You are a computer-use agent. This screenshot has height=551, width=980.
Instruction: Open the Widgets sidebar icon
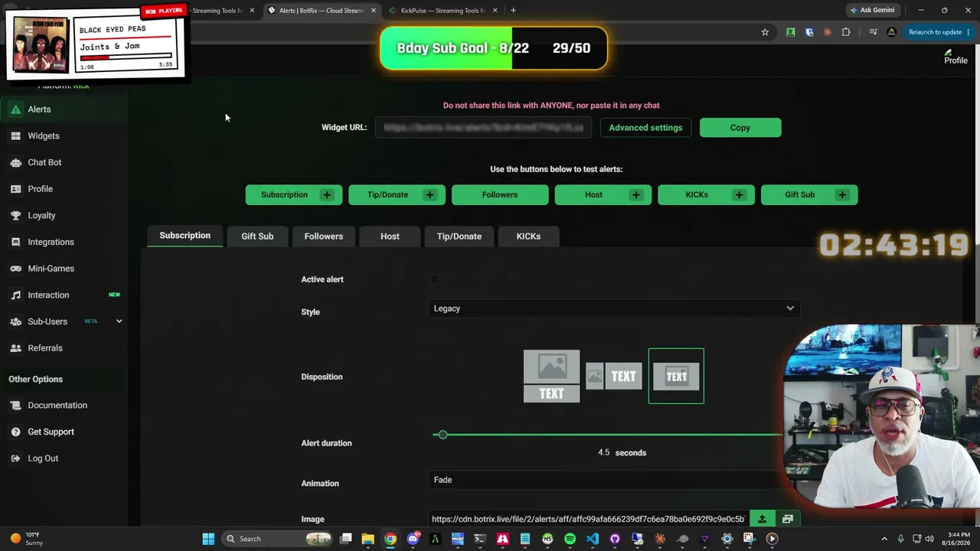point(15,136)
